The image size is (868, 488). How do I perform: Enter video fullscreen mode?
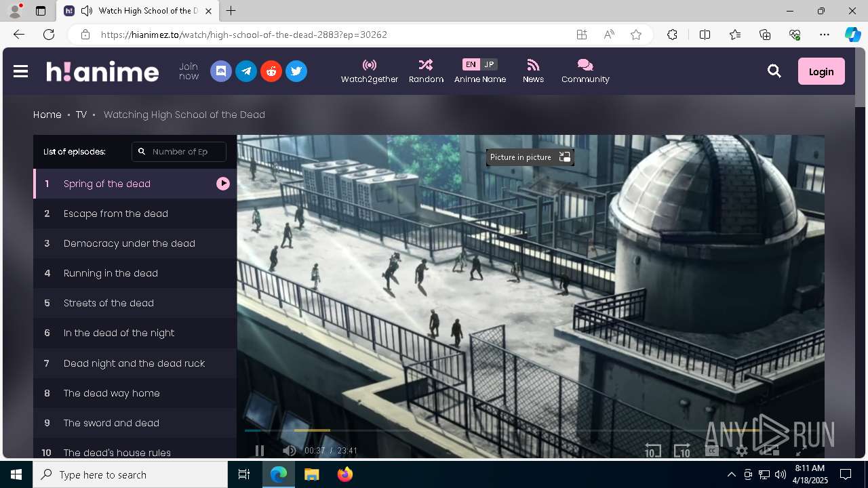tap(800, 451)
